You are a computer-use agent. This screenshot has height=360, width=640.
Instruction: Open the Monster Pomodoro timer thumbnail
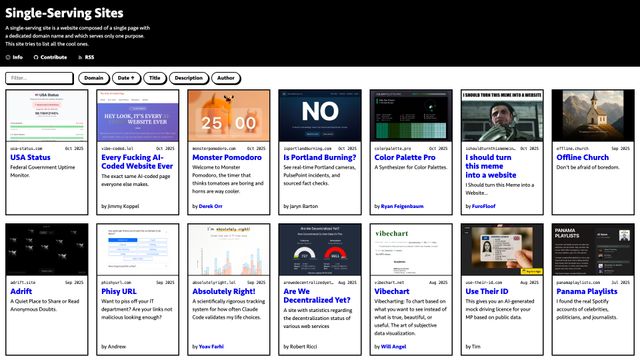tap(229, 116)
